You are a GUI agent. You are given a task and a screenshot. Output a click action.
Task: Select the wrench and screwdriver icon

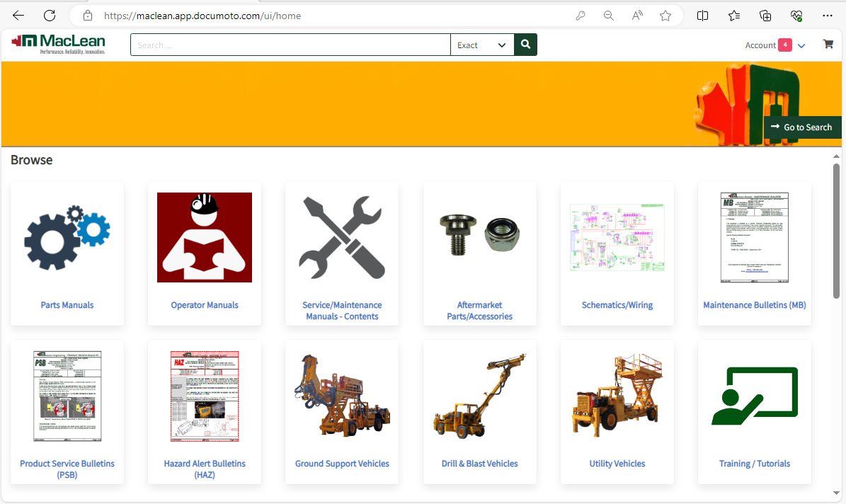342,238
